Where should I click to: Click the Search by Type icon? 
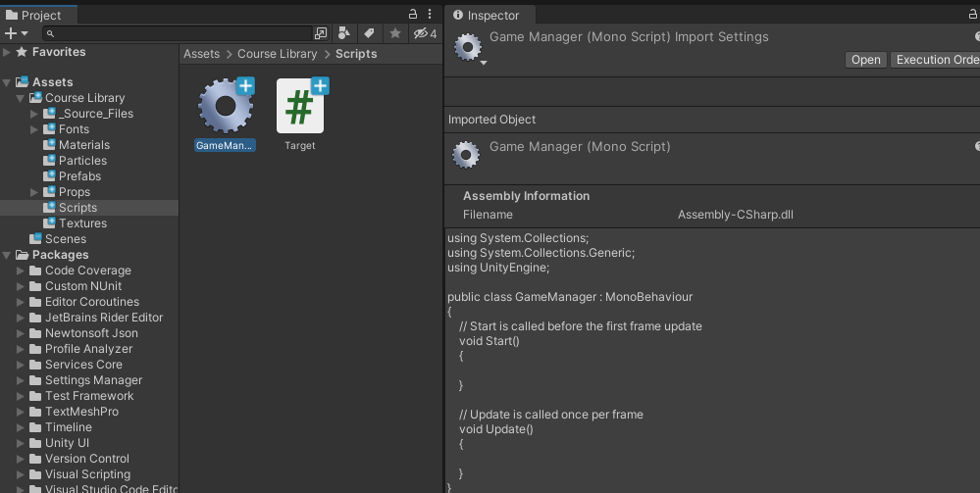pos(343,33)
